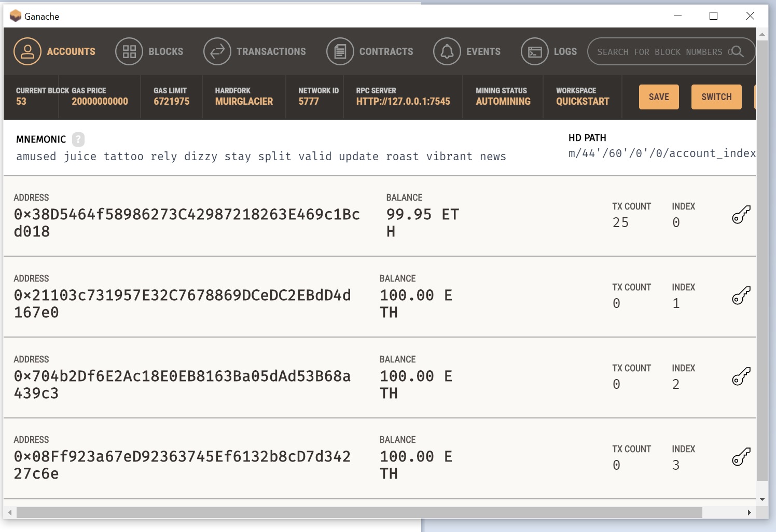Image resolution: width=776 pixels, height=532 pixels.
Task: Click the 99.95 ETH balance value
Action: click(423, 223)
